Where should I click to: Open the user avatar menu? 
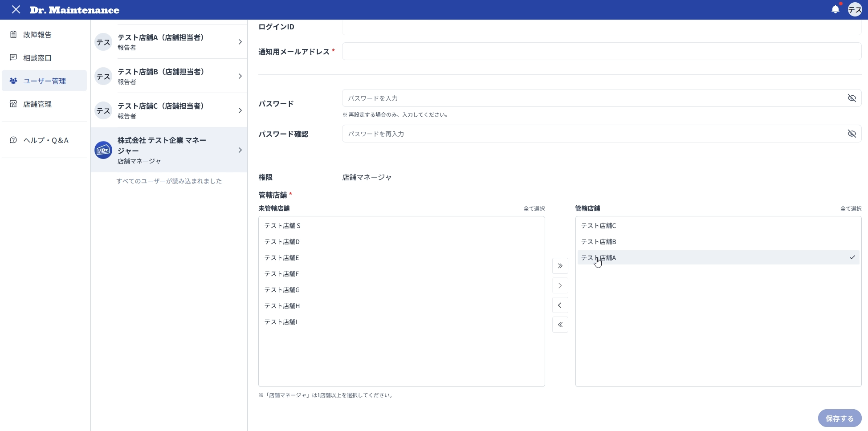click(x=855, y=9)
